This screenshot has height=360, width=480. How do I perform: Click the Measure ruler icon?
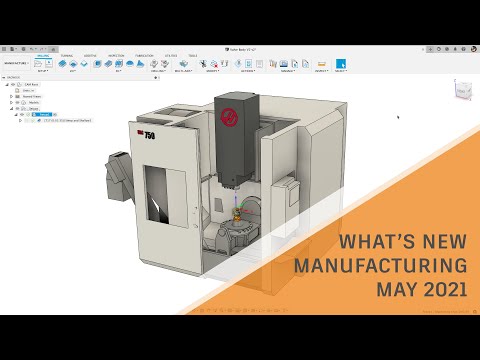(321, 63)
